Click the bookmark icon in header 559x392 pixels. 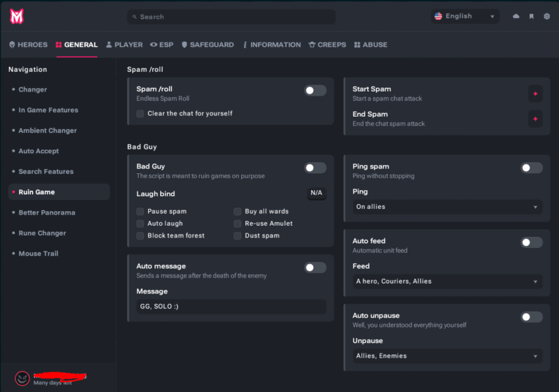coord(531,16)
